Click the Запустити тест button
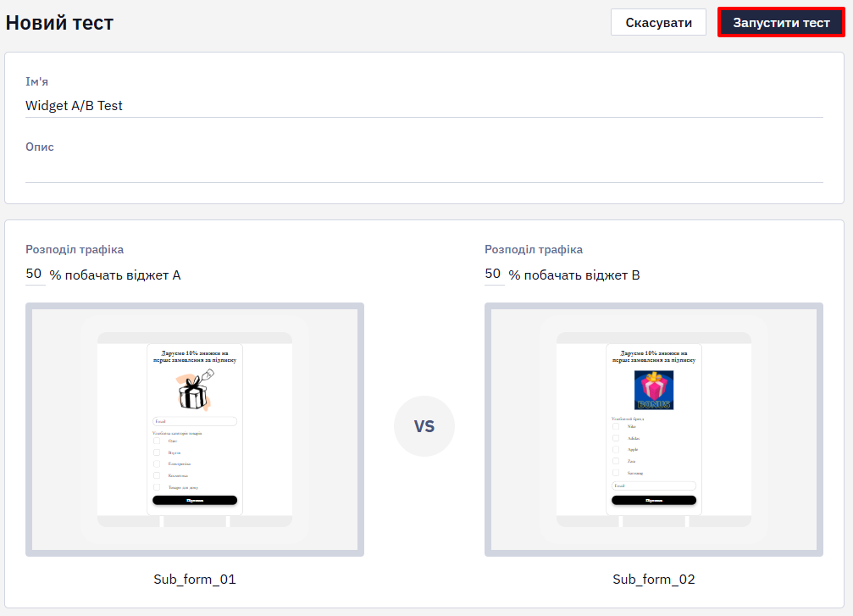 (x=781, y=23)
